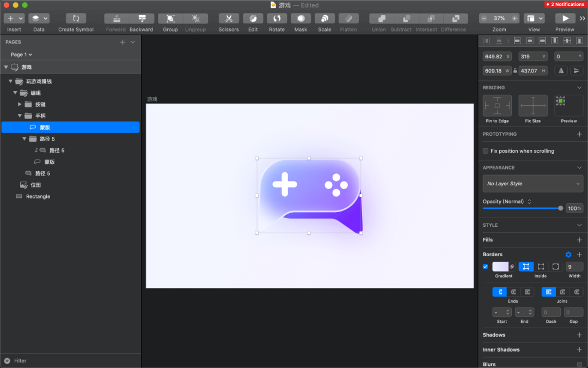
Task: Add a new Inner Shadow
Action: pyautogui.click(x=579, y=349)
